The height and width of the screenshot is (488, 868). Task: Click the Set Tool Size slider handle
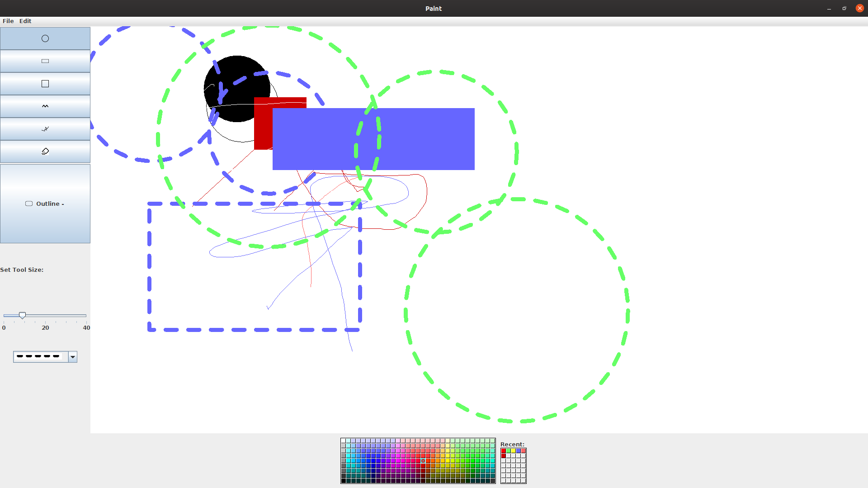[x=22, y=315]
